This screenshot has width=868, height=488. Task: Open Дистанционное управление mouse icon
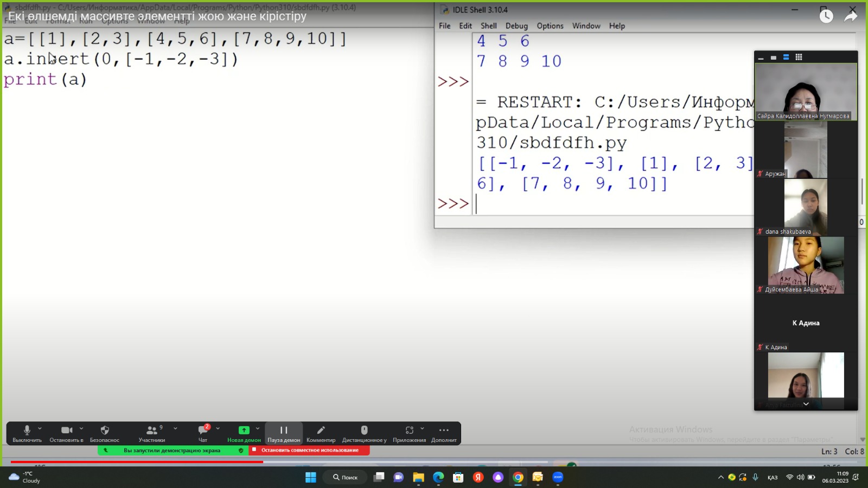[364, 433]
